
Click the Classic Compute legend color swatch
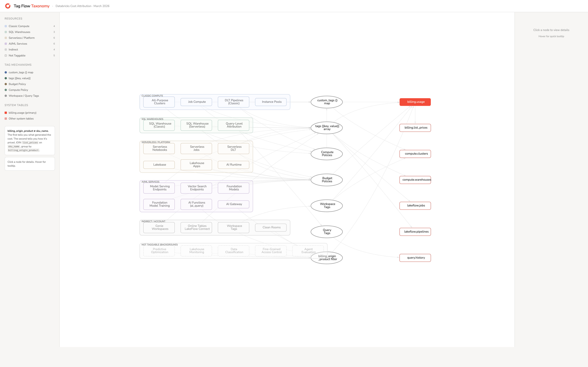[x=6, y=26]
